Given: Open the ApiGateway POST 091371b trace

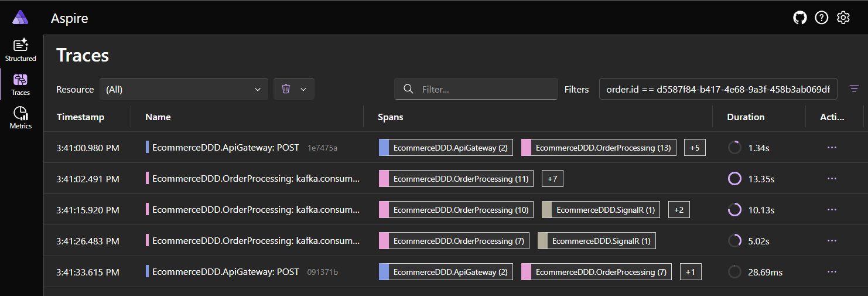Looking at the screenshot, I should coord(225,272).
